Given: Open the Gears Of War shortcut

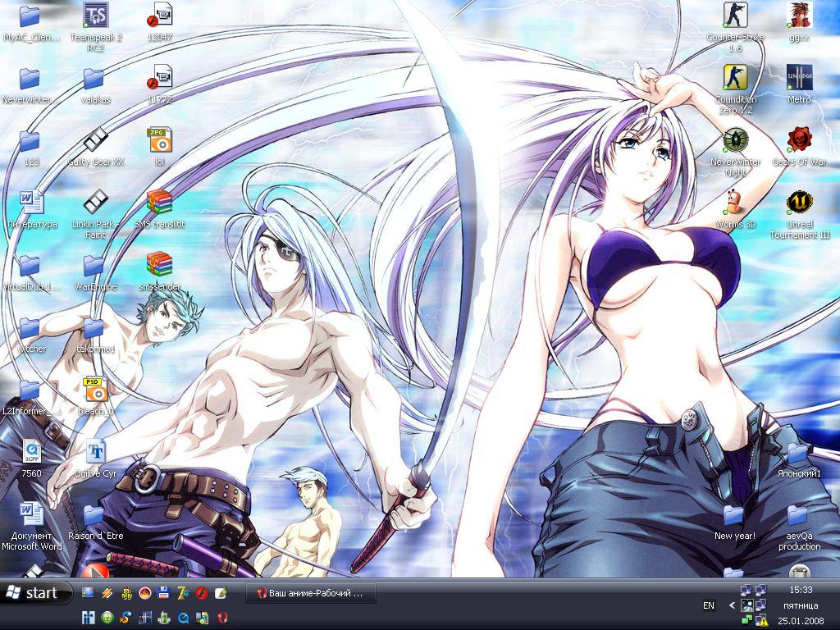Looking at the screenshot, I should (799, 147).
